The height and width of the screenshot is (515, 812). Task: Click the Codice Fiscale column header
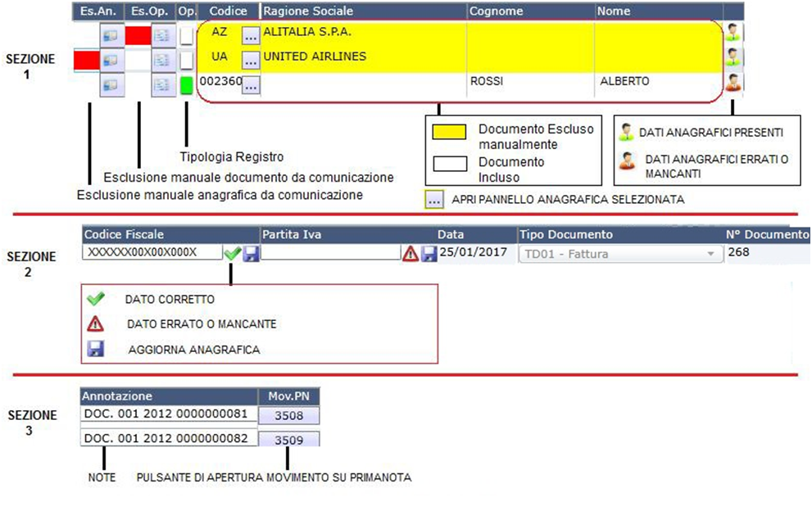coord(170,234)
